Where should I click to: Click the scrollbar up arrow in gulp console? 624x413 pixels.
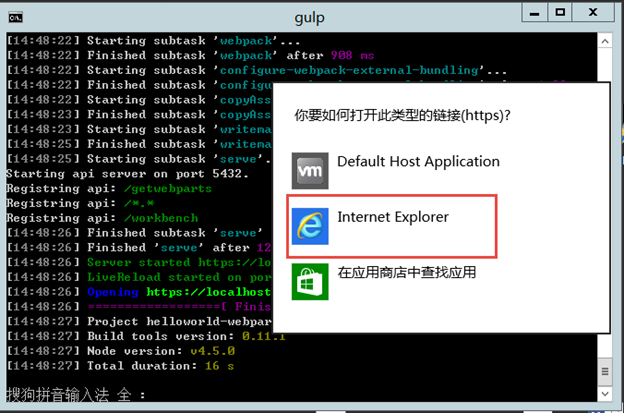(605, 41)
